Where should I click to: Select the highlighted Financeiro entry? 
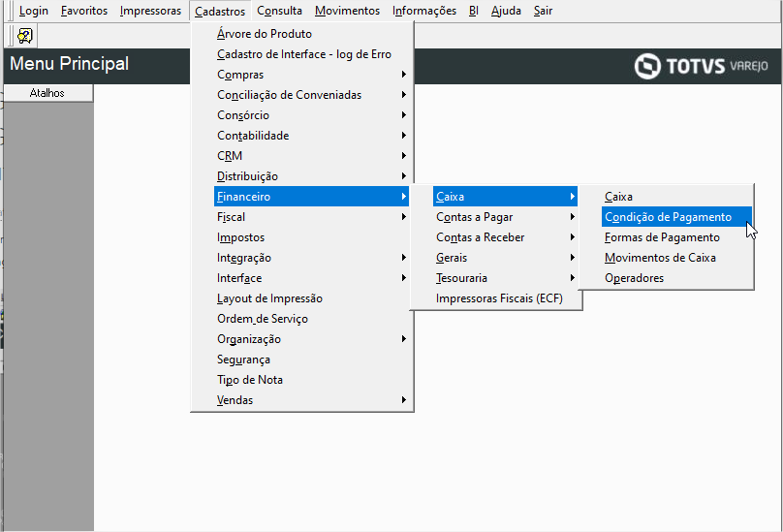311,197
